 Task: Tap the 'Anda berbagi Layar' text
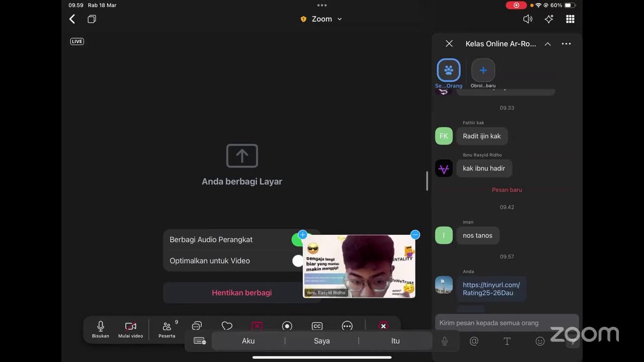[x=242, y=182]
